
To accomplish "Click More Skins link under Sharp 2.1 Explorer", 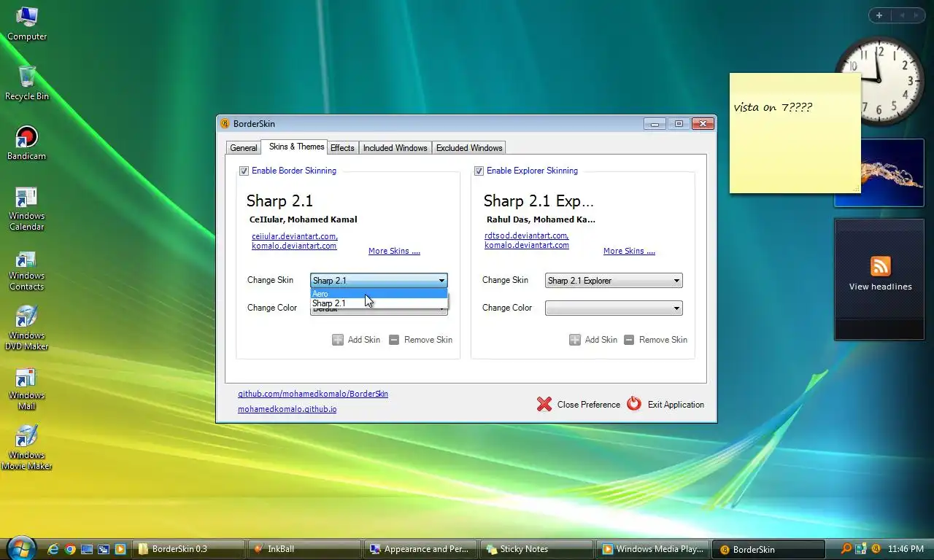I will click(629, 251).
